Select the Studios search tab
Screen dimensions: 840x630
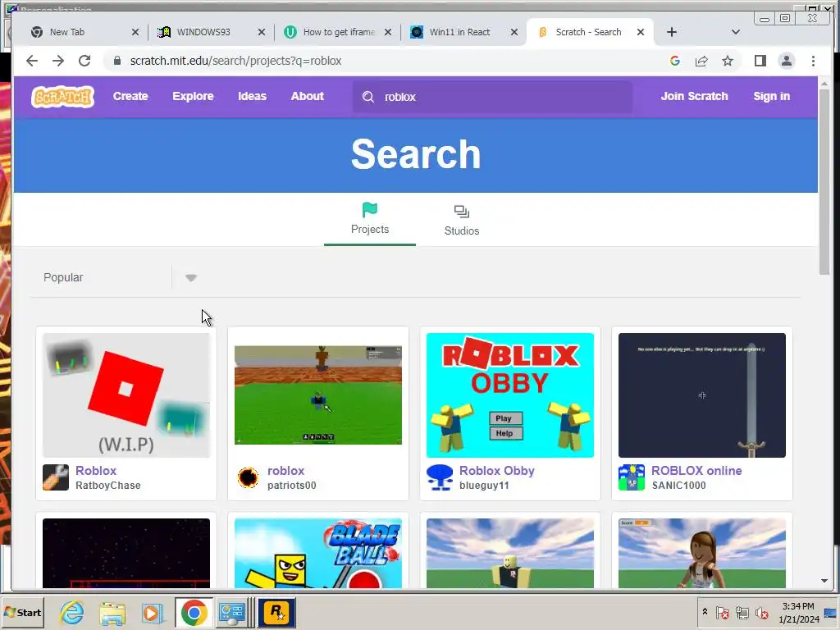[x=462, y=220]
